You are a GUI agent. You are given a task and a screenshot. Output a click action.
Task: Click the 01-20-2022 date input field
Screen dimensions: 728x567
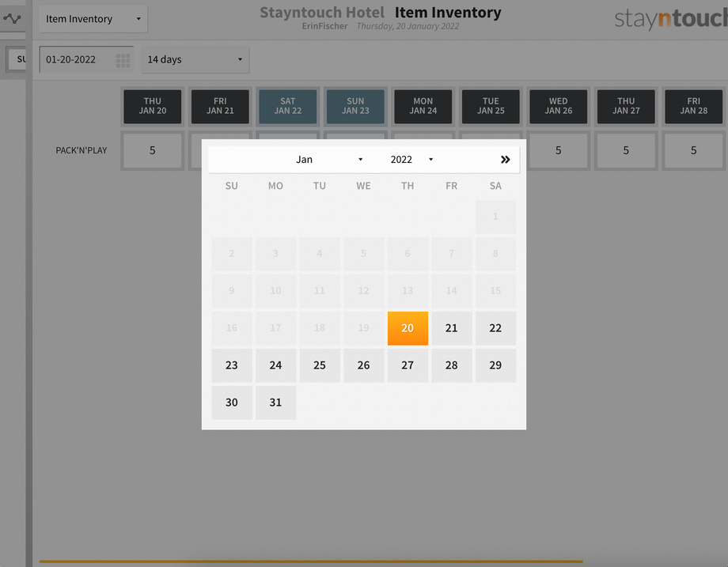86,60
